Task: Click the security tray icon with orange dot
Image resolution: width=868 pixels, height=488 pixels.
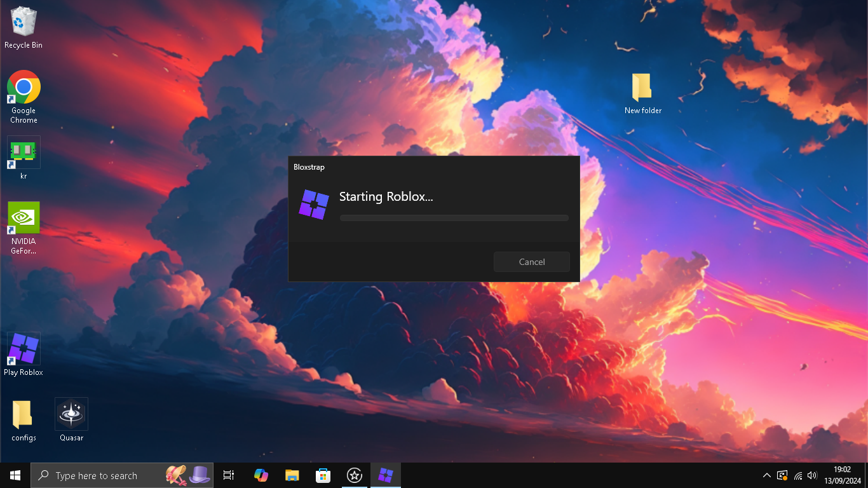Action: pos(782,475)
